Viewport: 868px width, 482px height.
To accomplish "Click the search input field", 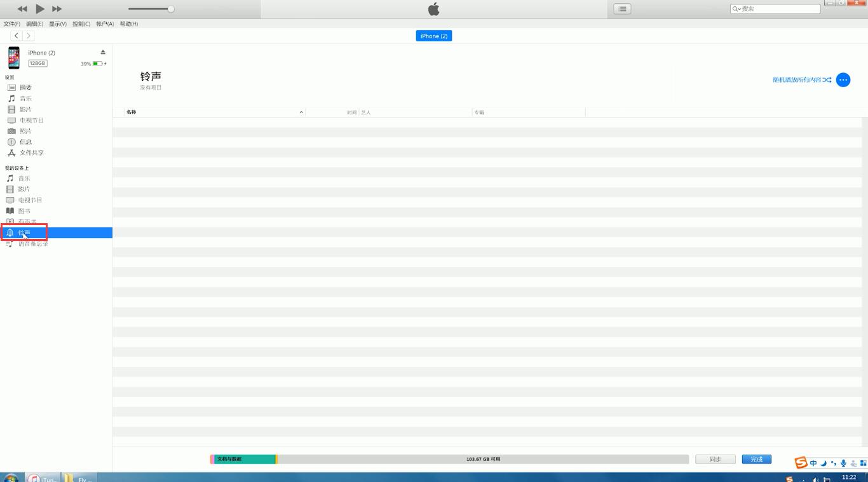I will point(775,9).
